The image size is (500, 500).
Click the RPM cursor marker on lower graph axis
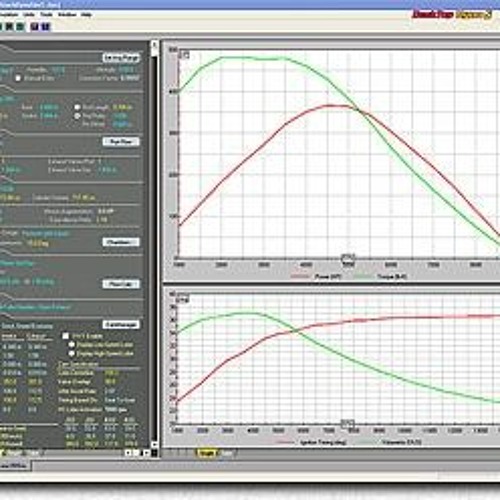(x=347, y=423)
